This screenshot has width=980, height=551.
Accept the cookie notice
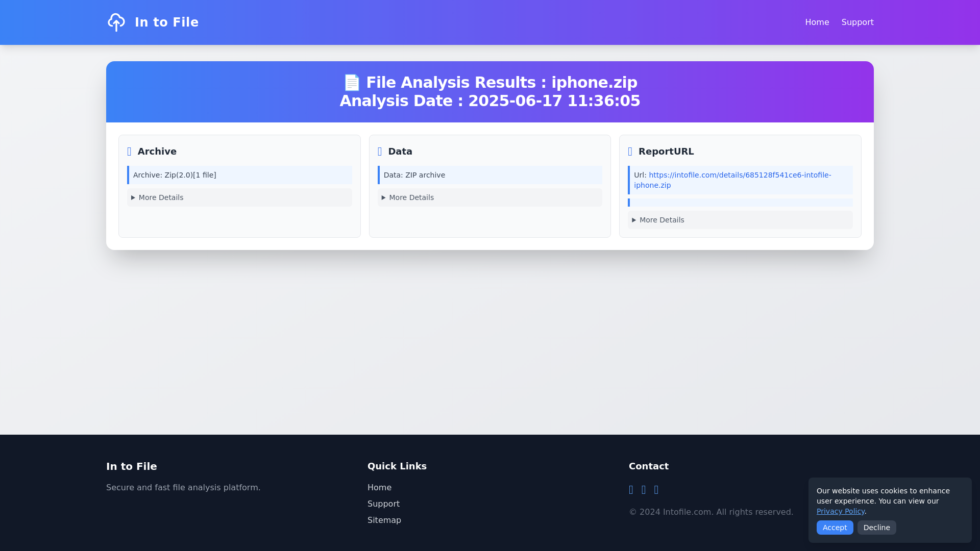(x=835, y=528)
